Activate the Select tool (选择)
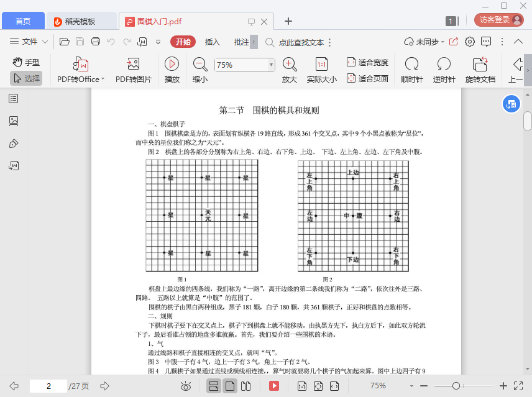 tap(26, 79)
